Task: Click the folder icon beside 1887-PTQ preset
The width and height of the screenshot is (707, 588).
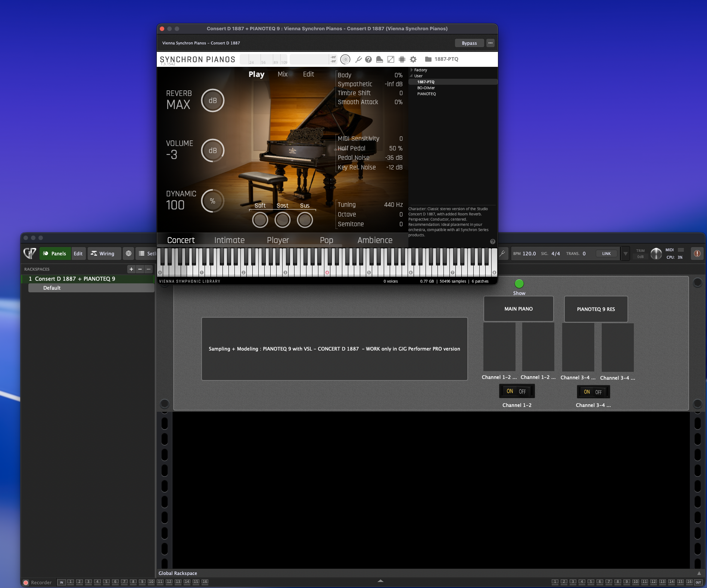Action: point(428,59)
